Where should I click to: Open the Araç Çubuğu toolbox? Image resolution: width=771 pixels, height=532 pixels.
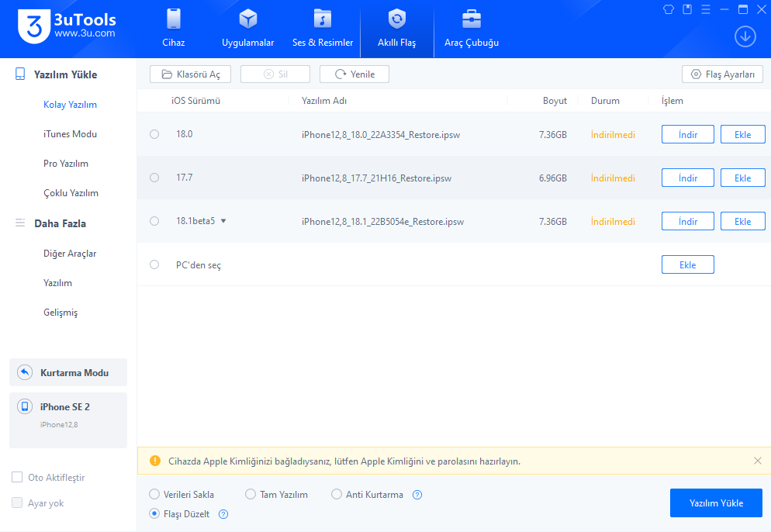tap(472, 29)
